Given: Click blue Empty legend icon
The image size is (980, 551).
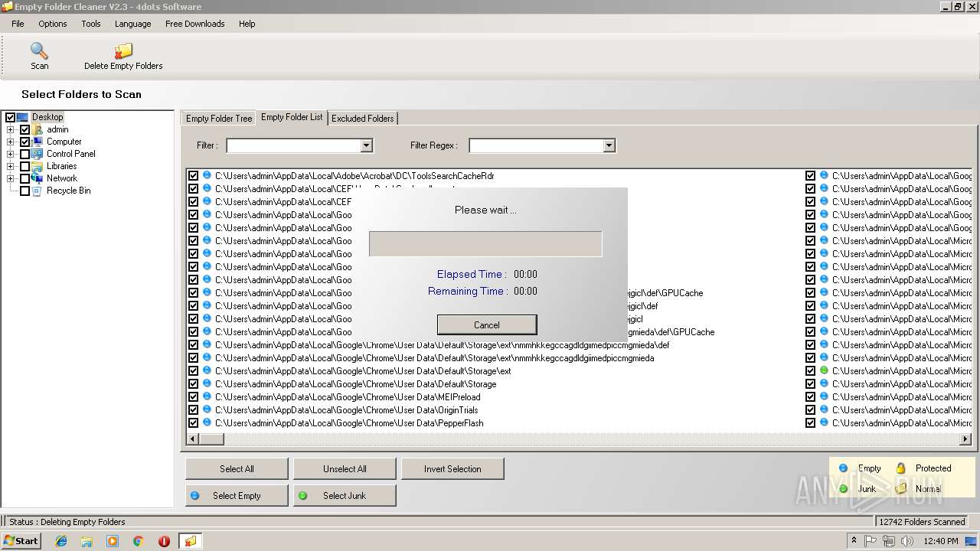Looking at the screenshot, I should tap(843, 468).
